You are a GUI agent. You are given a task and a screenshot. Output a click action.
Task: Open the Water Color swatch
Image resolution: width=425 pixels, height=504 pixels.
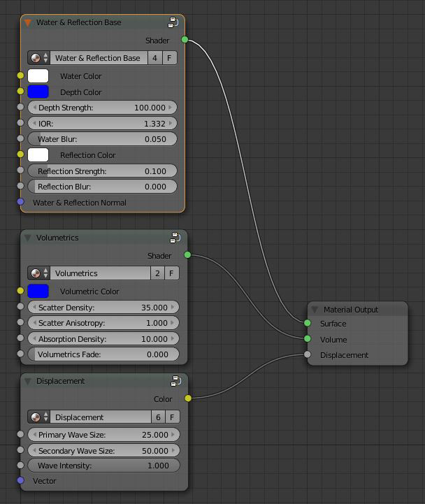(38, 76)
